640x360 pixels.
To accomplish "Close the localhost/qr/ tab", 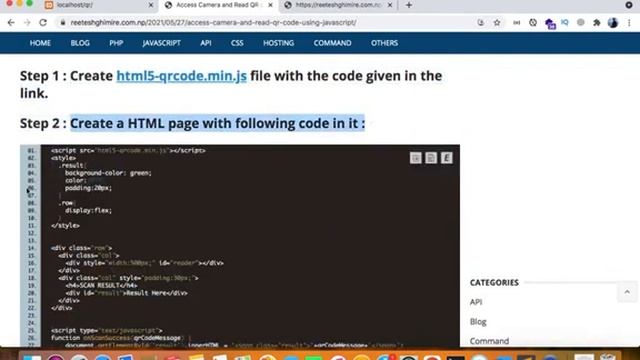I will coord(151,5).
